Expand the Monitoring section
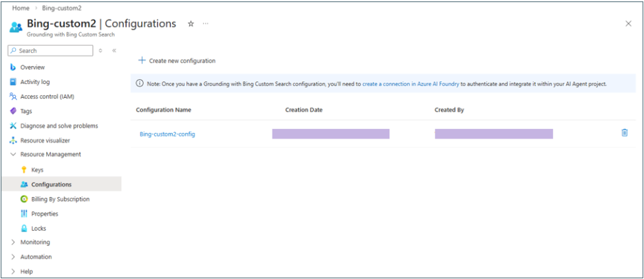The height and width of the screenshot is (279, 644). (13, 242)
